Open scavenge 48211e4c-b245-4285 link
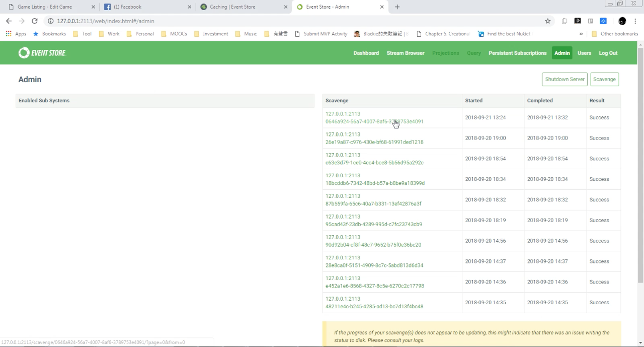 pos(374,303)
